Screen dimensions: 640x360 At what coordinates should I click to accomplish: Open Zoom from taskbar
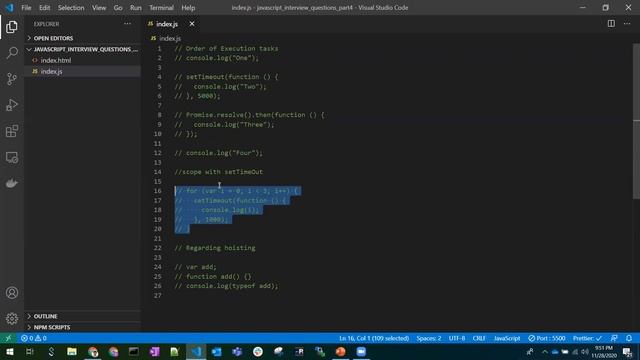361,352
